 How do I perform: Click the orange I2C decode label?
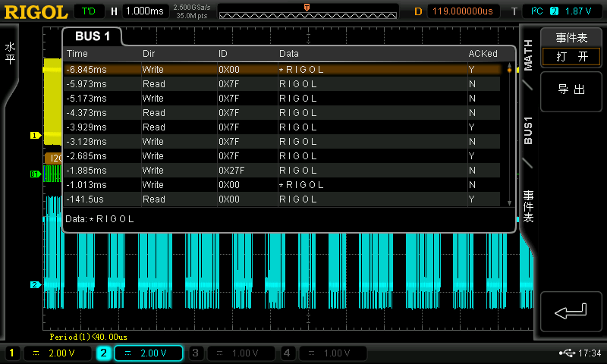(53, 158)
